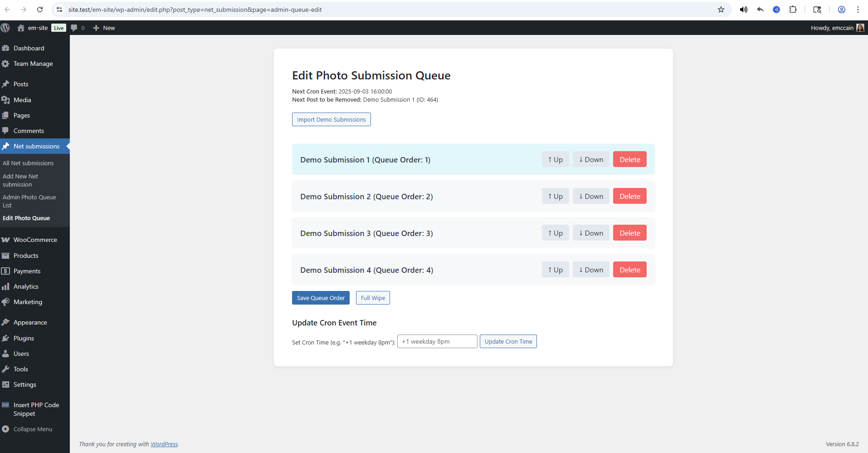868x453 pixels.
Task: Open browser extensions puzzle icon
Action: 793,10
